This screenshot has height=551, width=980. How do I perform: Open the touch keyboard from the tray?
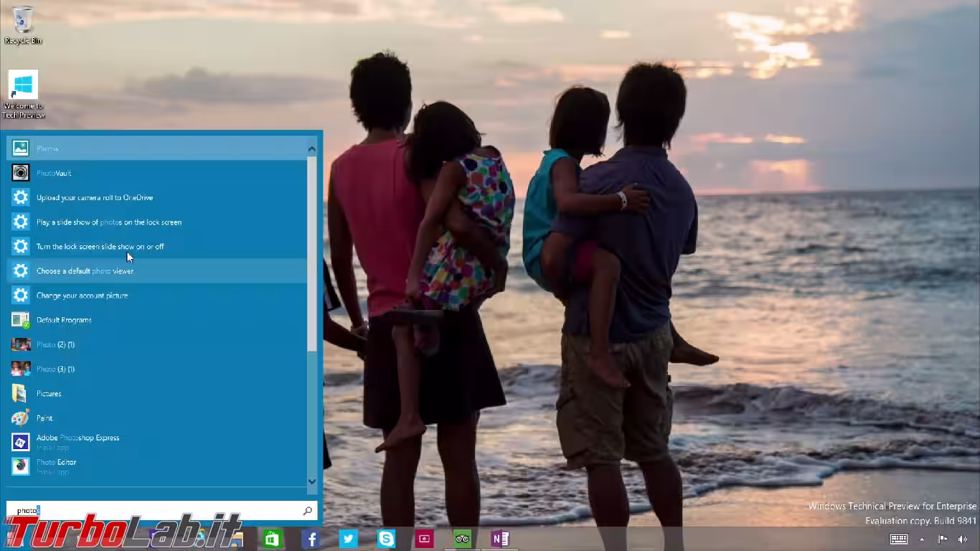(x=898, y=540)
